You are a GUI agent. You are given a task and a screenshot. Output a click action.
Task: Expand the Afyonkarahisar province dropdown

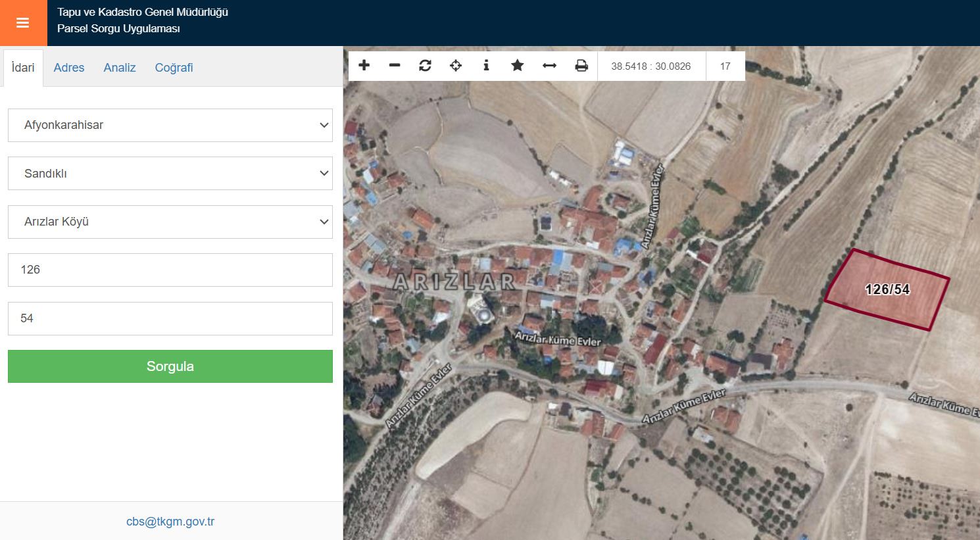tap(170, 125)
